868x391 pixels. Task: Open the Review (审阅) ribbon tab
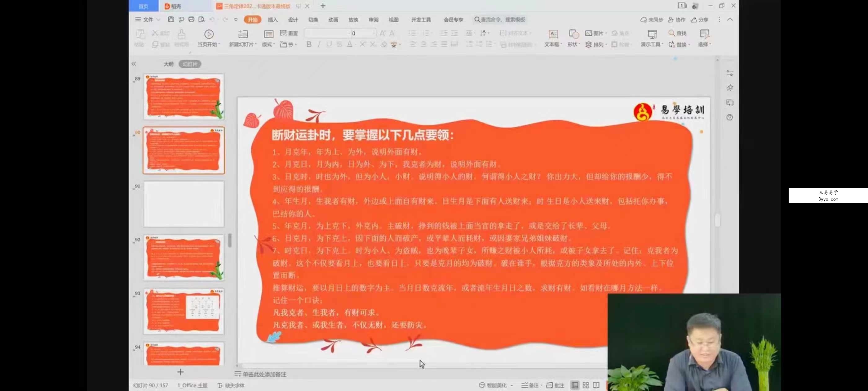pyautogui.click(x=373, y=20)
